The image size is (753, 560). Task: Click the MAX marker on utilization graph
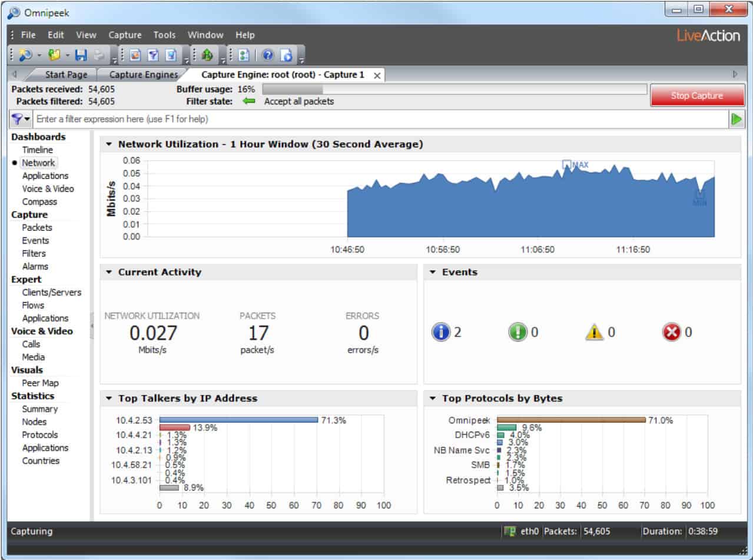pos(575,165)
